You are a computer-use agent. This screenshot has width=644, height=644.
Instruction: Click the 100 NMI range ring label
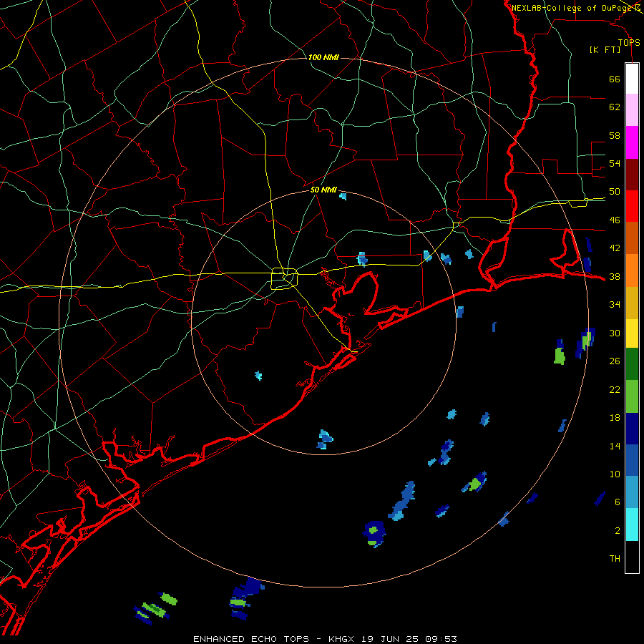[323, 57]
